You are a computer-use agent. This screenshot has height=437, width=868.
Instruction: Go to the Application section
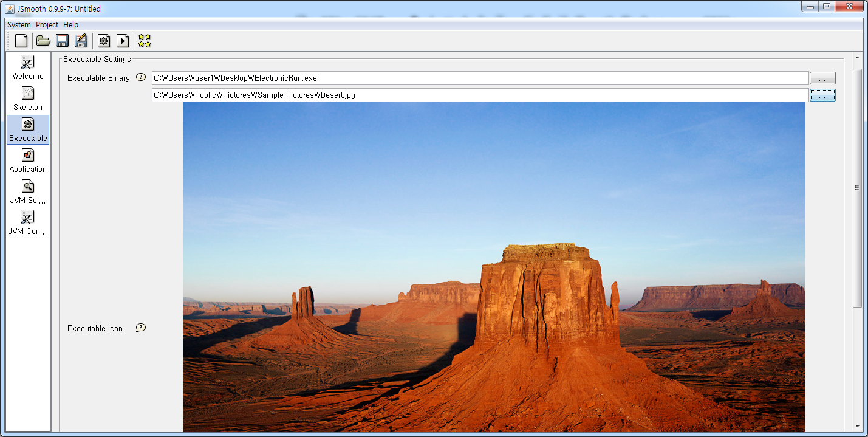coord(28,161)
